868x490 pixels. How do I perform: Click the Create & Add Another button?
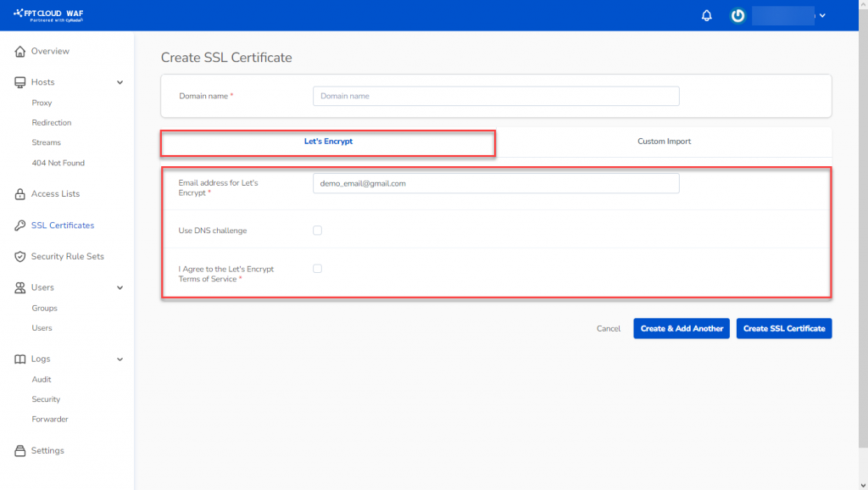[x=681, y=329]
